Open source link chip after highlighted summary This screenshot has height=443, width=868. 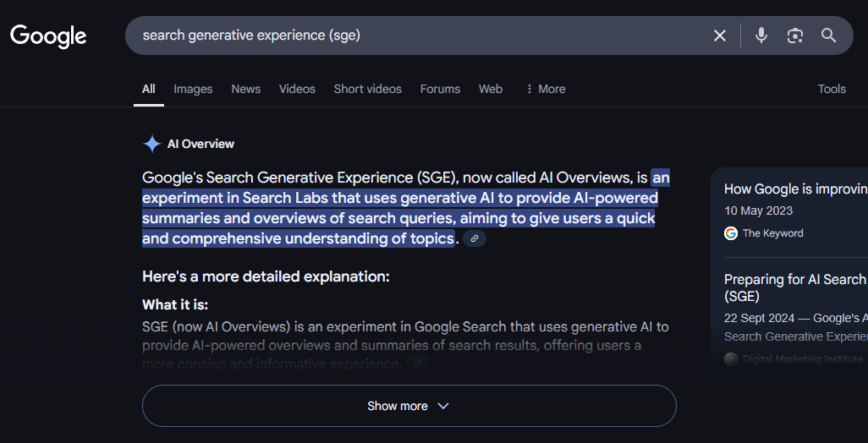(x=475, y=239)
